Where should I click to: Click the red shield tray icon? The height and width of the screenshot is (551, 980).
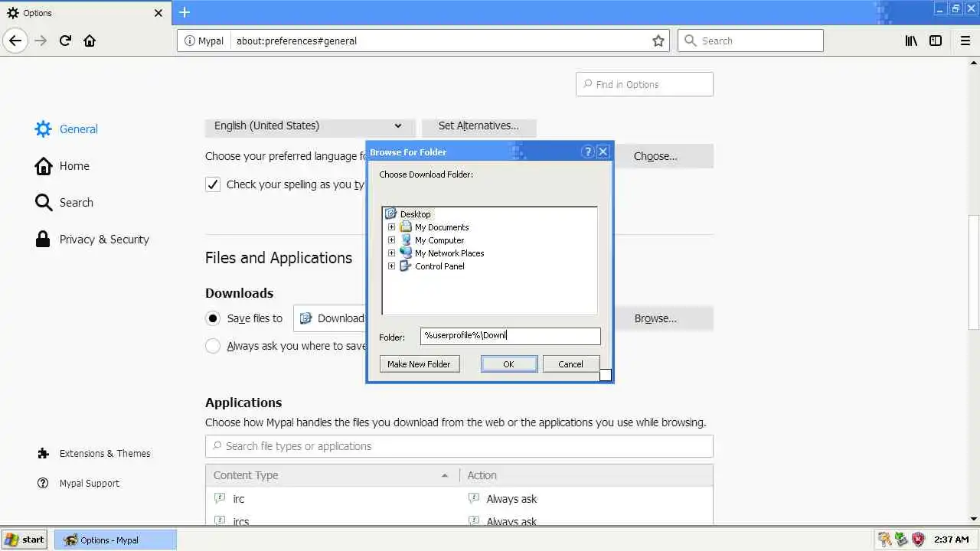click(918, 540)
